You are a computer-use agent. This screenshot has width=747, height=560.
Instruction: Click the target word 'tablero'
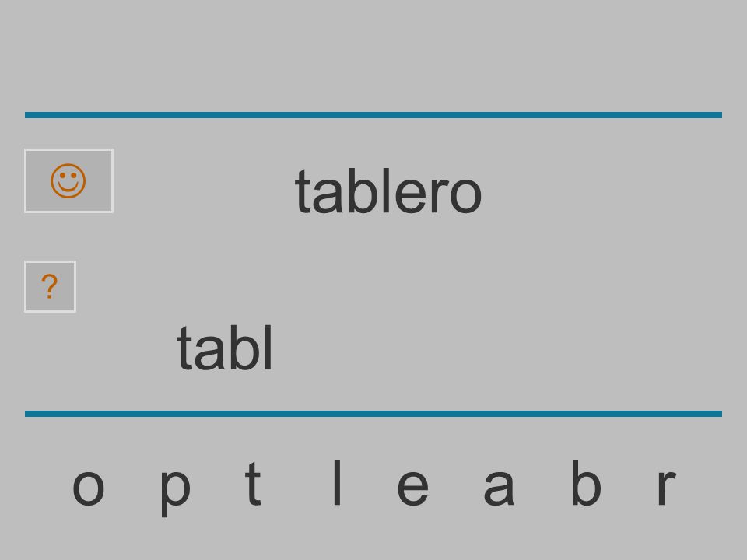[388, 191]
